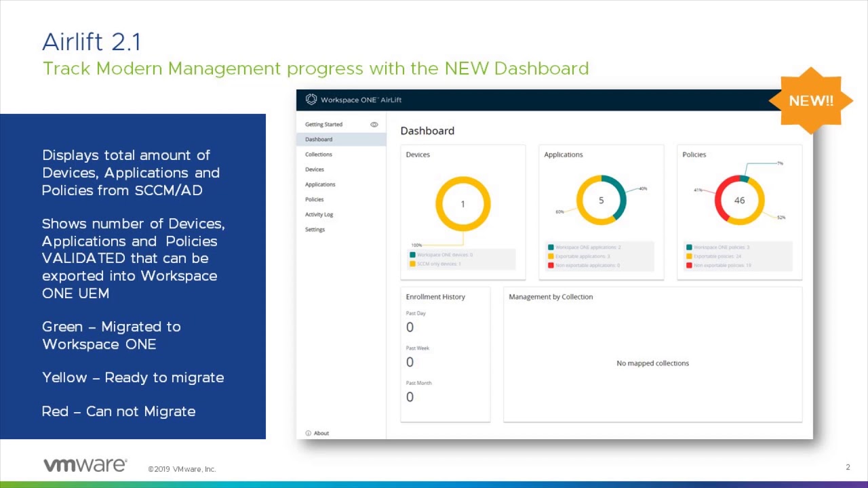
Task: Go to Devices in the sidebar
Action: point(315,169)
